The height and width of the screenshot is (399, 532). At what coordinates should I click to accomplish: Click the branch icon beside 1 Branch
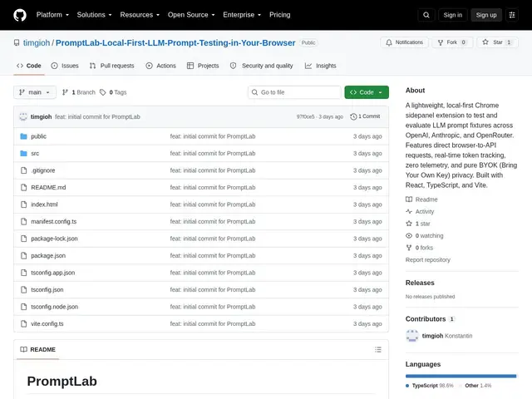click(x=65, y=92)
